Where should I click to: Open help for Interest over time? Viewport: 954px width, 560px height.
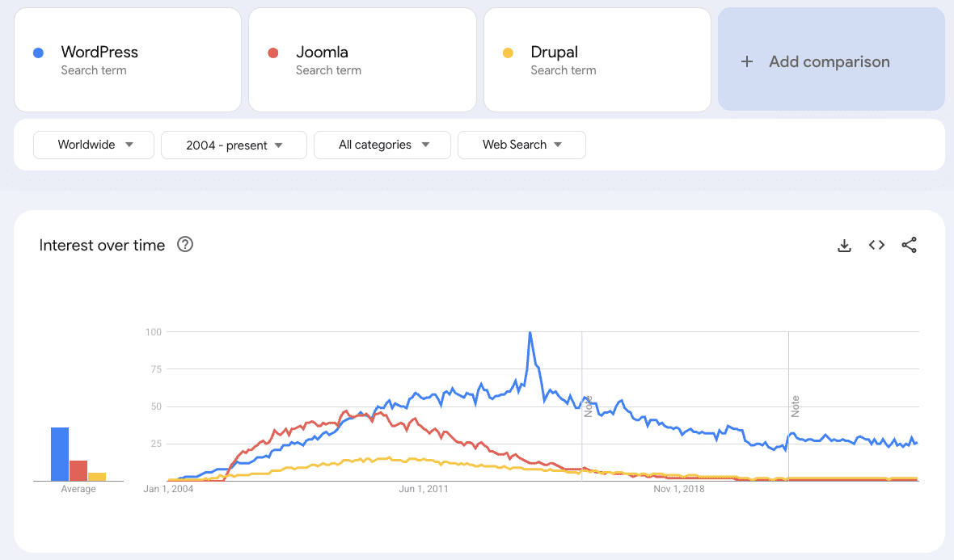185,245
